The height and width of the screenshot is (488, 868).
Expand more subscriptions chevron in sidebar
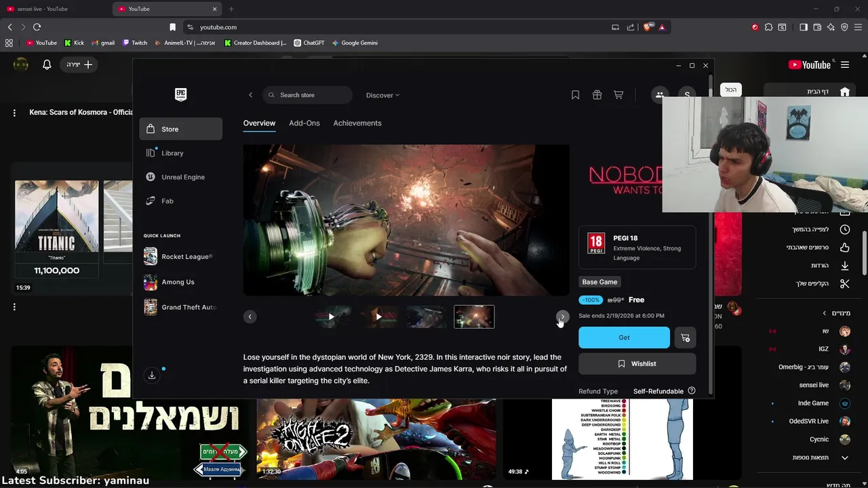[x=844, y=457]
